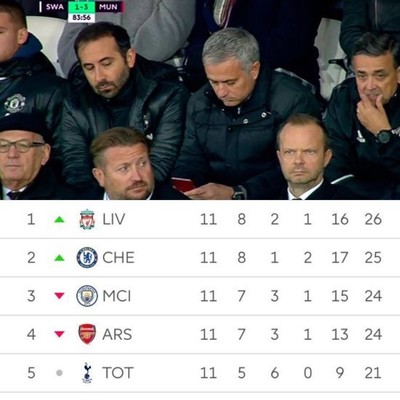Select the MCI team name
This screenshot has width=400, height=400.
[x=117, y=296]
